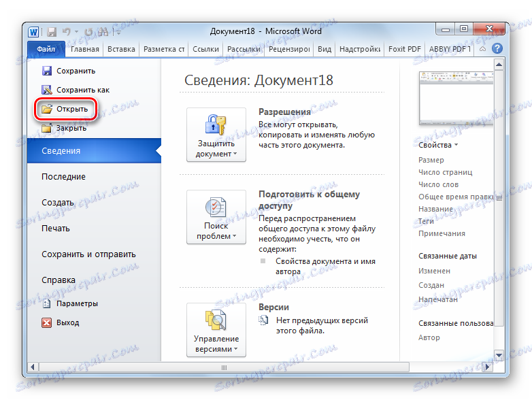This screenshot has width=532, height=400.
Task: Select Сохранить как menu entry text
Action: point(83,90)
